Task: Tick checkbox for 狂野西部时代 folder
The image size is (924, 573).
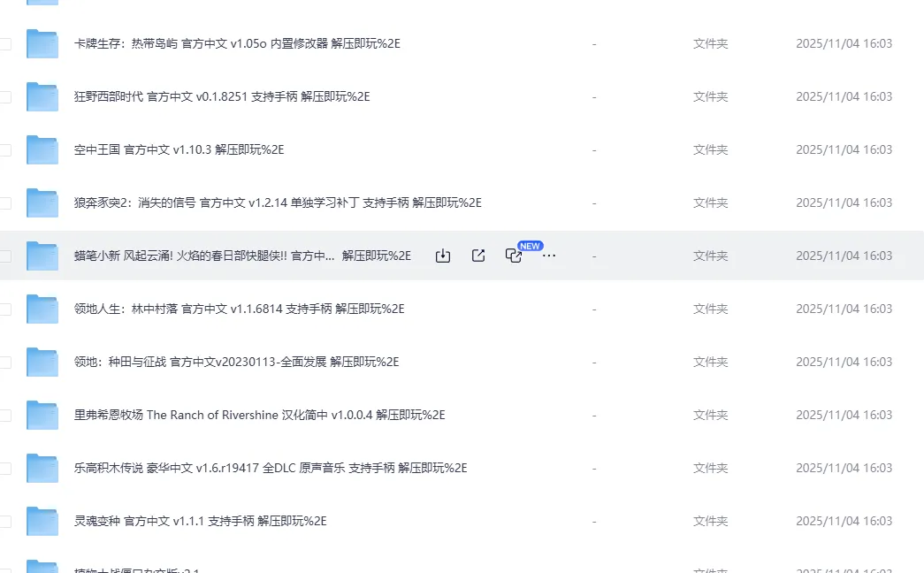Action: click(x=5, y=96)
